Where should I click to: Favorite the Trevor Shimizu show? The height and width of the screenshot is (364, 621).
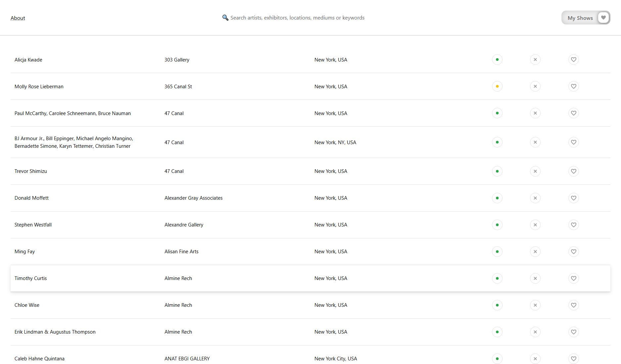click(574, 171)
